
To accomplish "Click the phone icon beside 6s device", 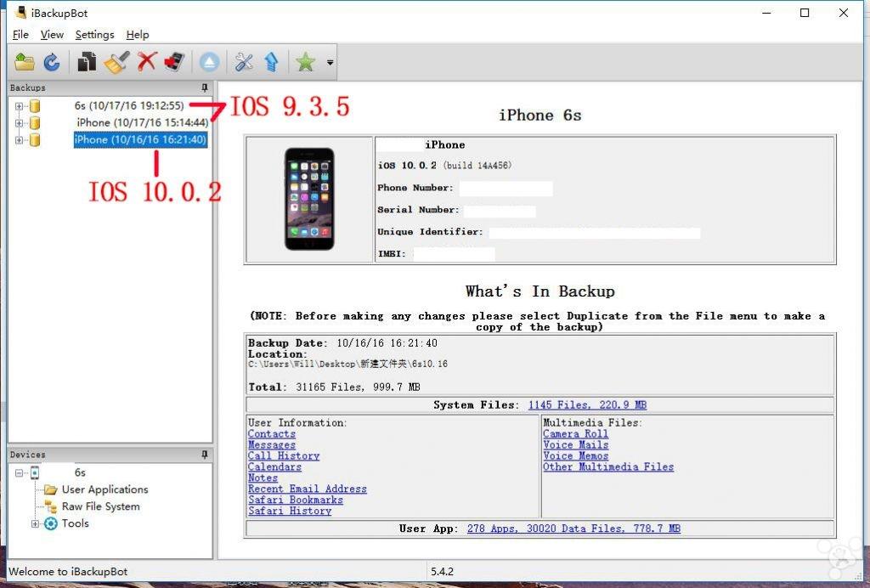I will pyautogui.click(x=35, y=472).
